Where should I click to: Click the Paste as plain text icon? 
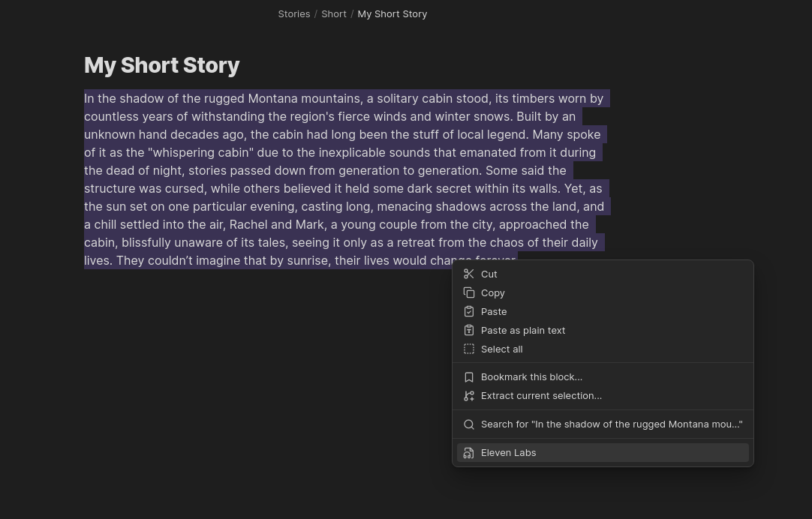[468, 330]
